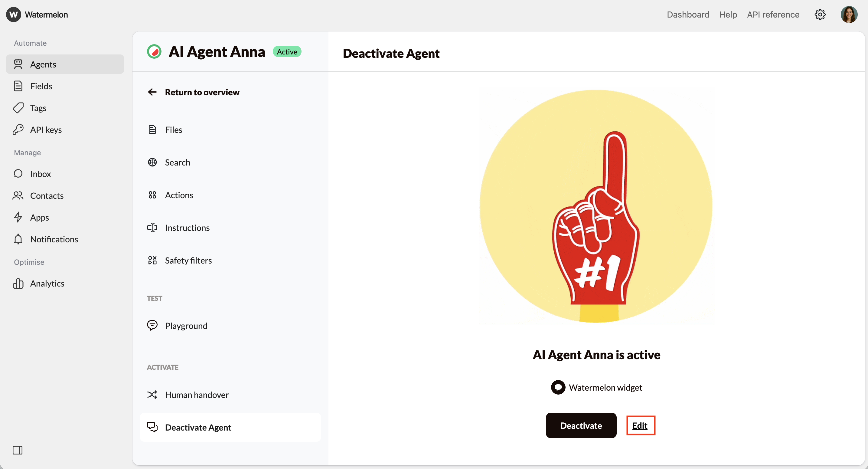Click the Active status badge

[x=287, y=51]
